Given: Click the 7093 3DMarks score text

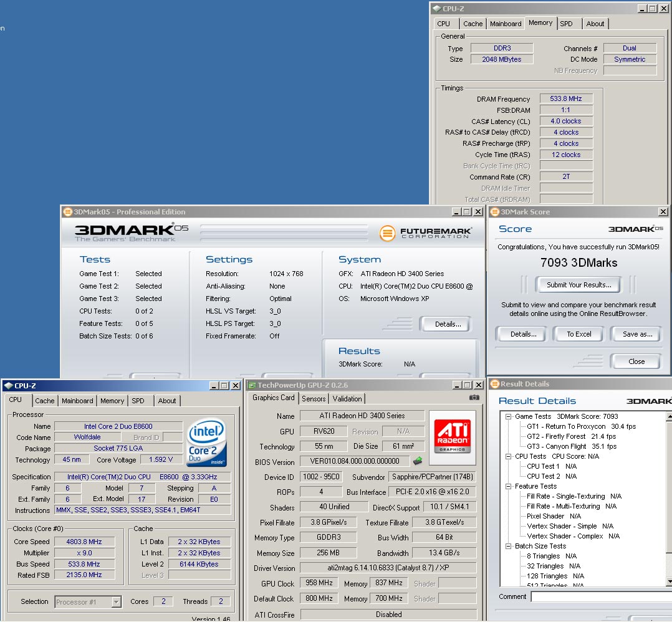Looking at the screenshot, I should [578, 262].
